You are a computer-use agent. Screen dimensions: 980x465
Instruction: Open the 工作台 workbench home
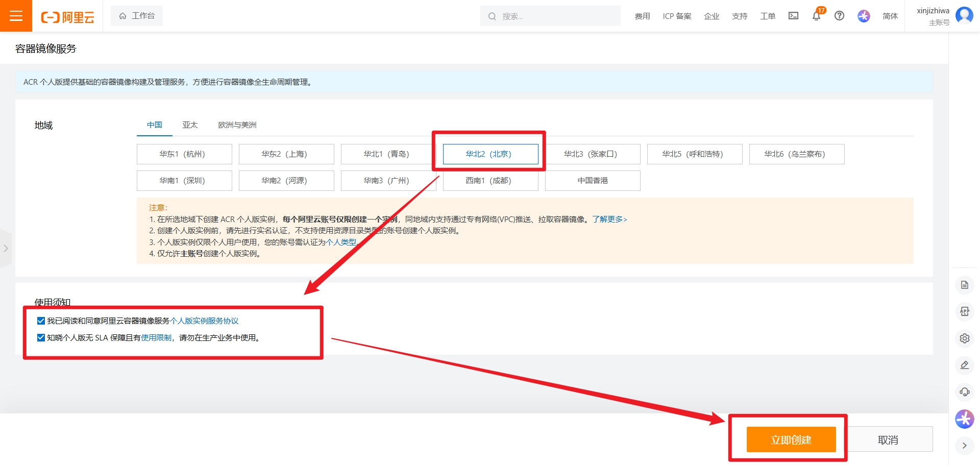(137, 16)
